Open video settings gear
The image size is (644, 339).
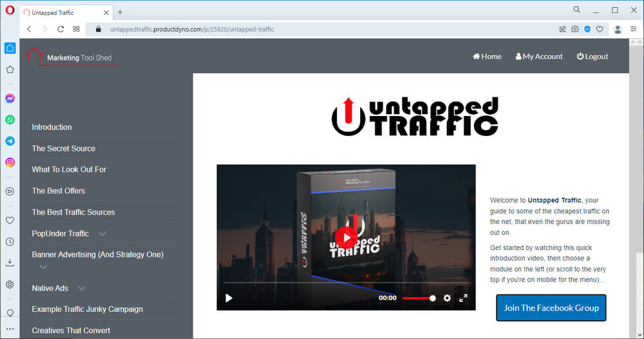(448, 298)
